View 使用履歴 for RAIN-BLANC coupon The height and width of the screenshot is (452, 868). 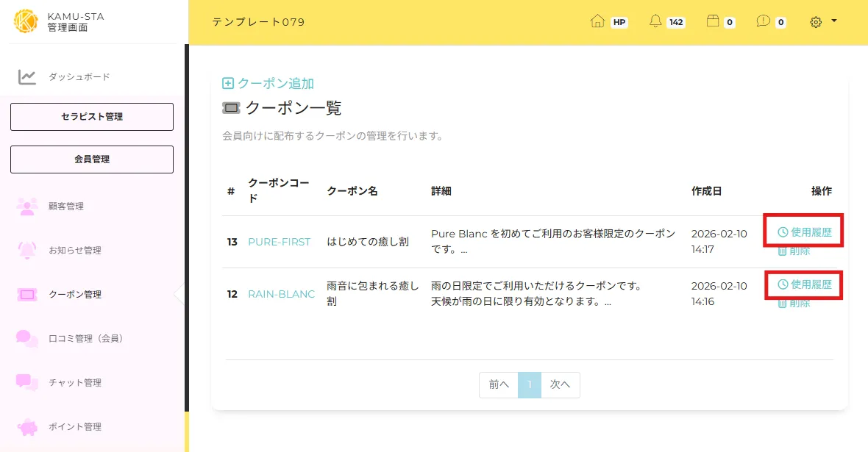805,284
